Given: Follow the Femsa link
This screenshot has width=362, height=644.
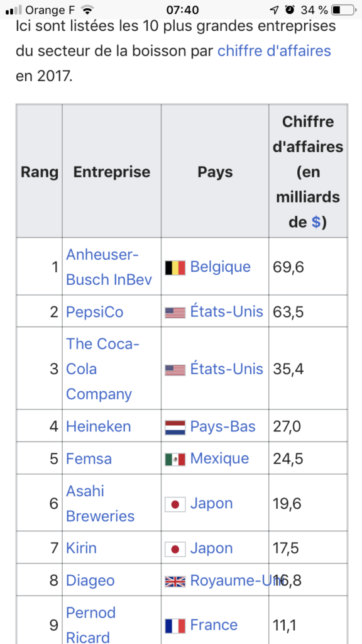Looking at the screenshot, I should click(89, 458).
